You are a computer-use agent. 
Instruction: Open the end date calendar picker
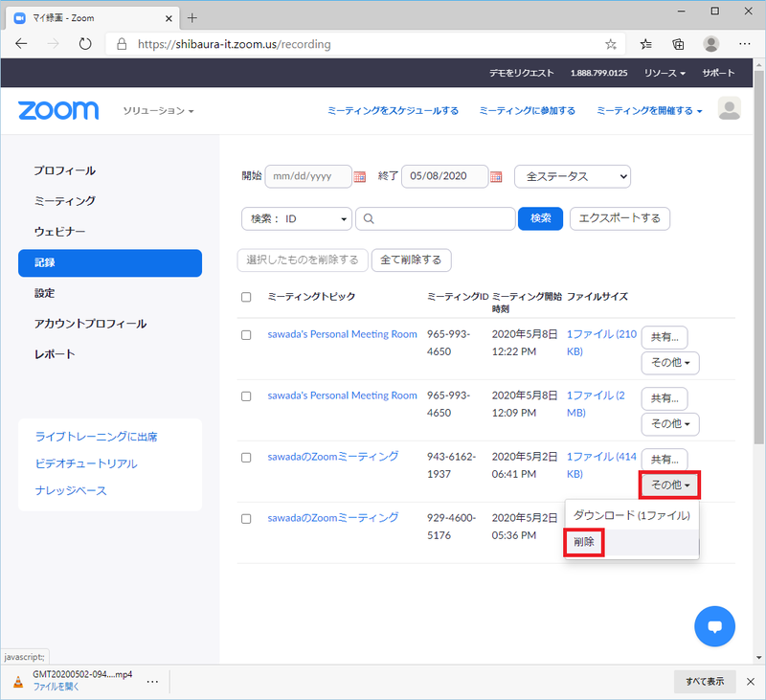pyautogui.click(x=496, y=176)
